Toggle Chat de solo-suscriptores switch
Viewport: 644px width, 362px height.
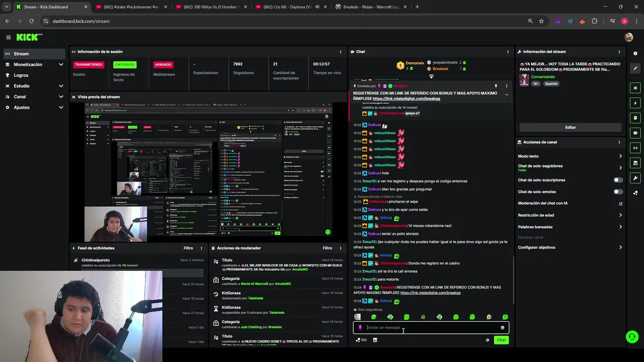[x=618, y=180]
